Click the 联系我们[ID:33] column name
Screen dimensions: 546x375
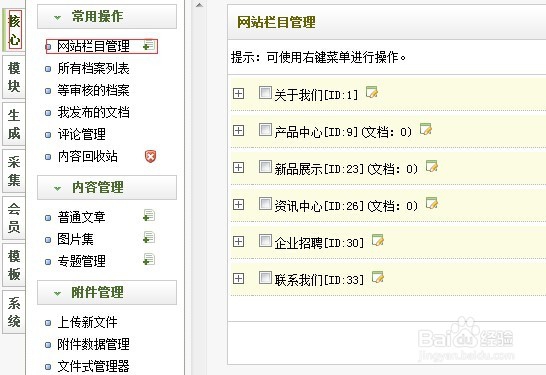coord(319,280)
